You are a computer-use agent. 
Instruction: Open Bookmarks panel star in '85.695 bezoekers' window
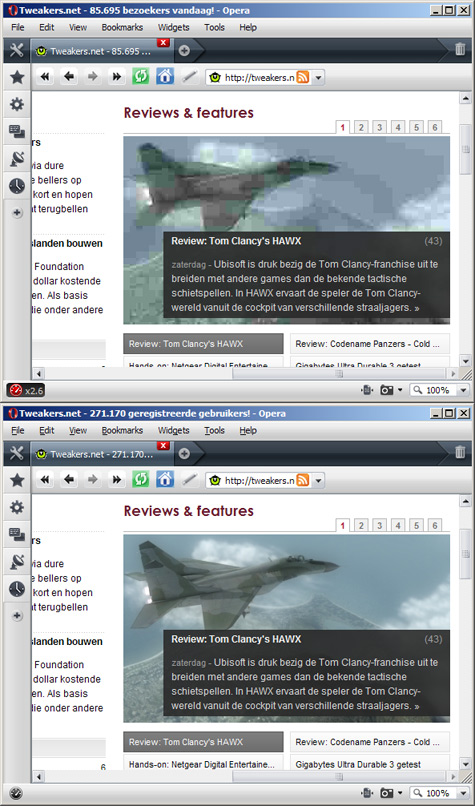tap(17, 78)
